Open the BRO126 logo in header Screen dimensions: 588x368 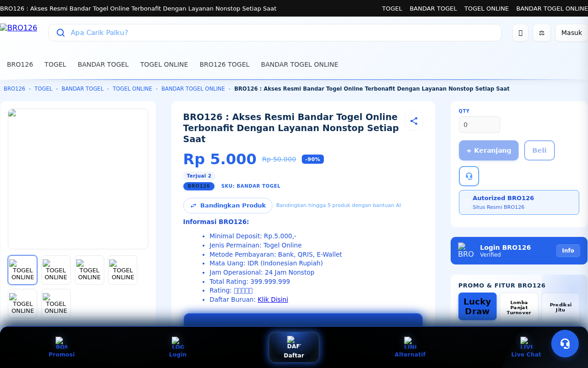point(19,28)
